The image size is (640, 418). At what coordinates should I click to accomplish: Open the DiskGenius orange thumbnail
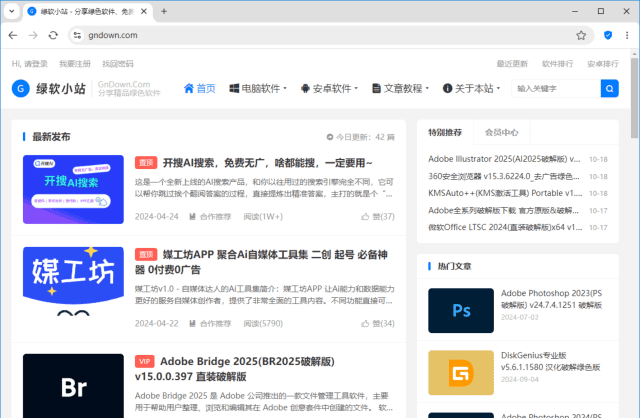(461, 373)
